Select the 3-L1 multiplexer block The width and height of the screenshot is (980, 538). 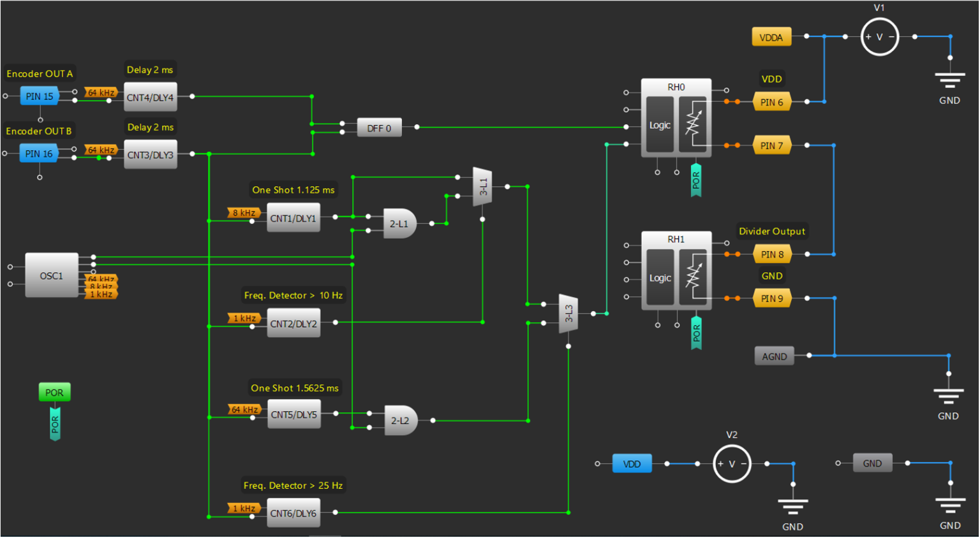coord(483,187)
